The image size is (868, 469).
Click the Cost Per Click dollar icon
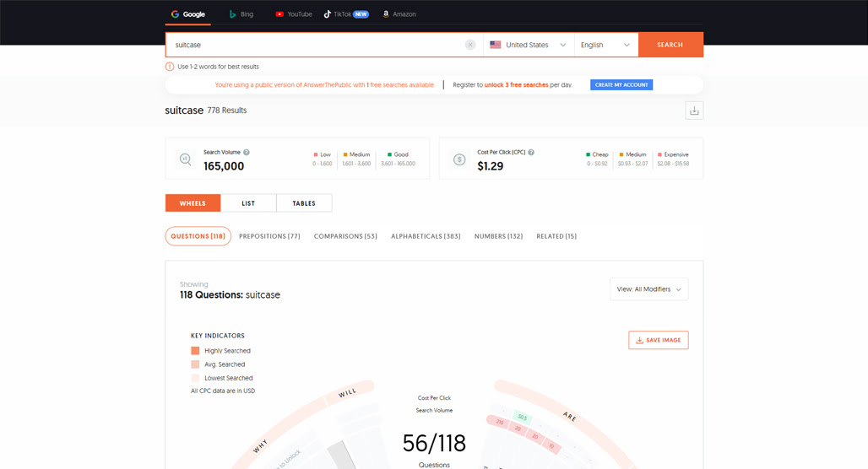(x=459, y=159)
